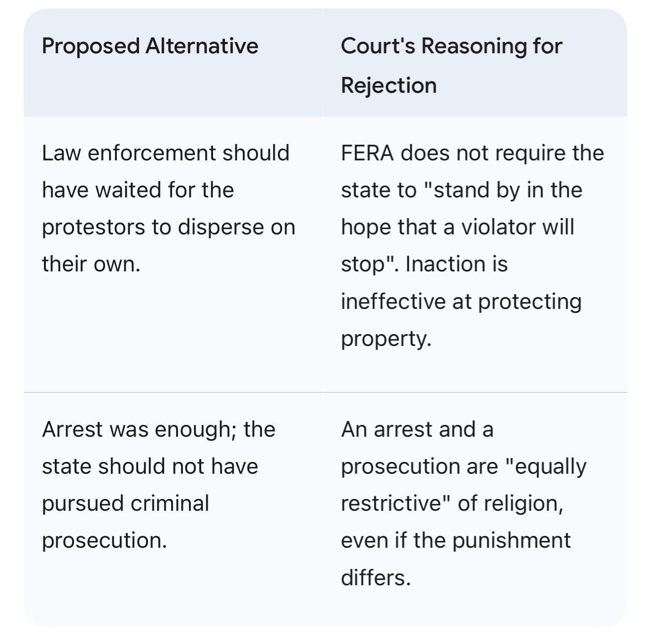Click the 'Proposed Alternative' column header

[x=150, y=46]
